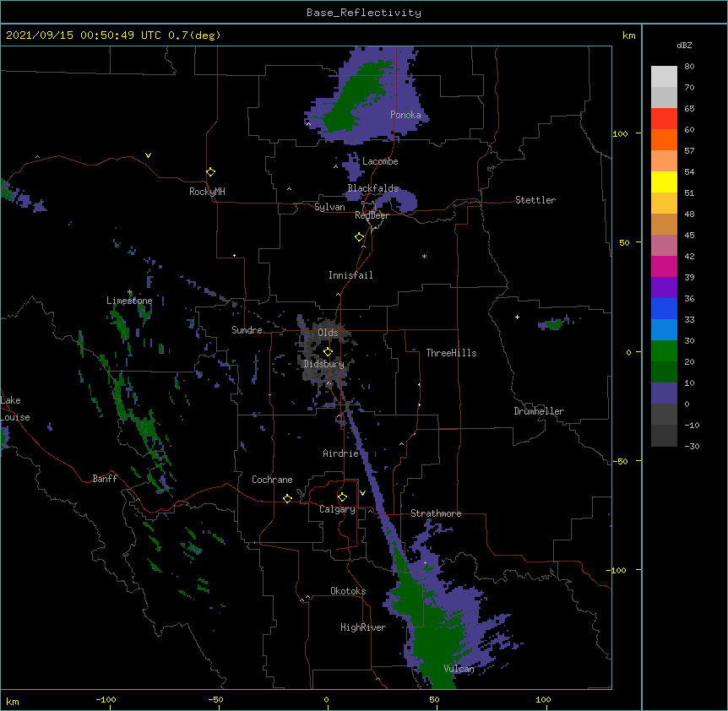Select the yellow v marker northwest of RockyMH

[x=148, y=155]
